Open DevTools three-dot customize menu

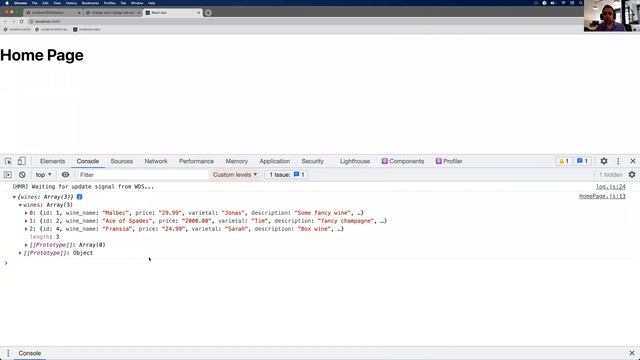point(618,161)
